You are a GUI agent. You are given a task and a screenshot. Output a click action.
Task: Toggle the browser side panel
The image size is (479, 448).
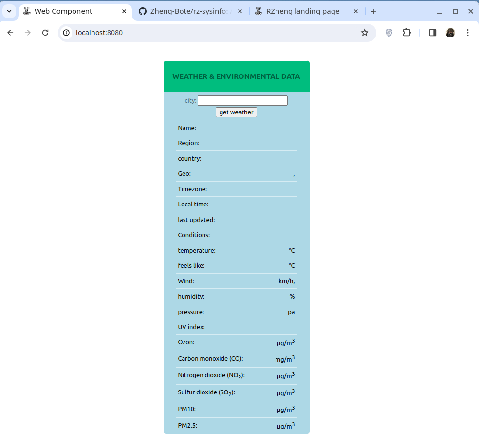[433, 33]
